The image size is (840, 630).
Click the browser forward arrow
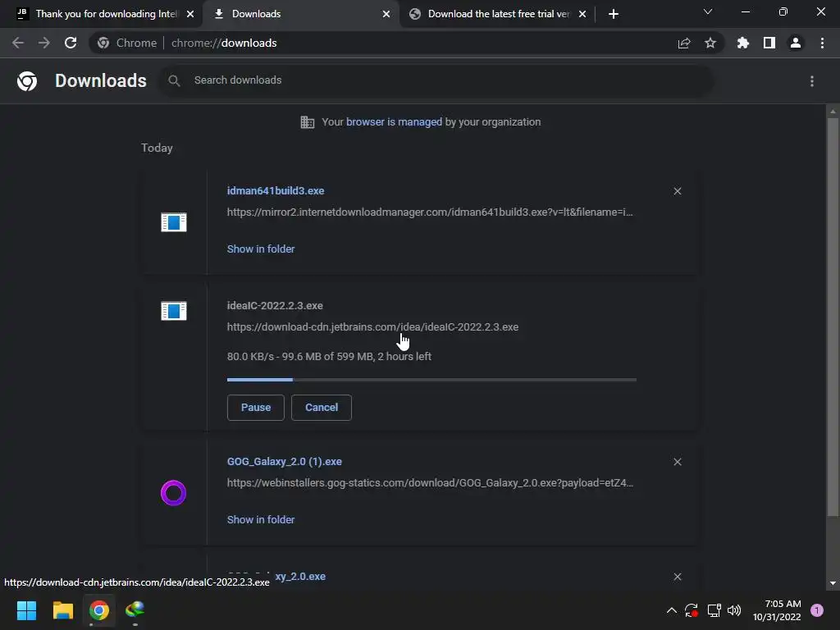[44, 43]
